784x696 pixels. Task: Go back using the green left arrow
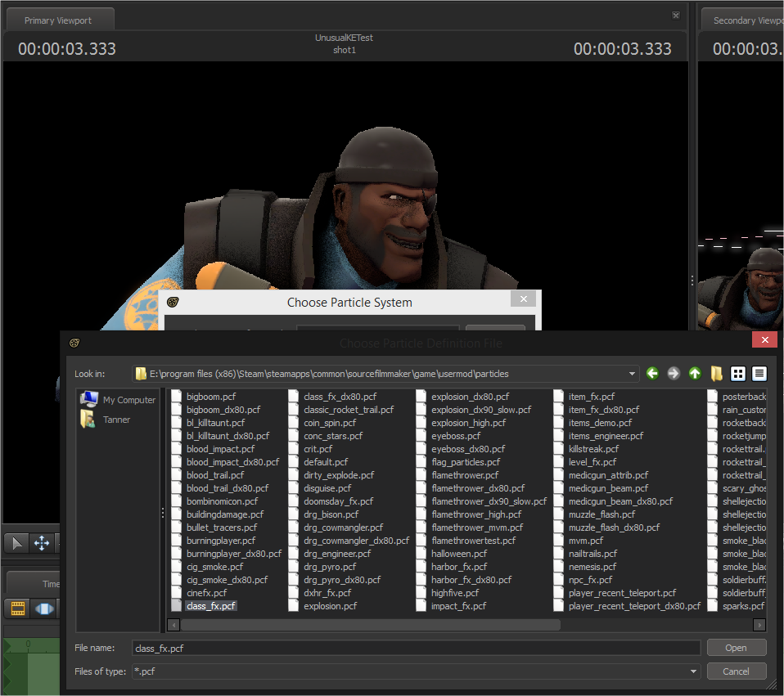pos(652,374)
